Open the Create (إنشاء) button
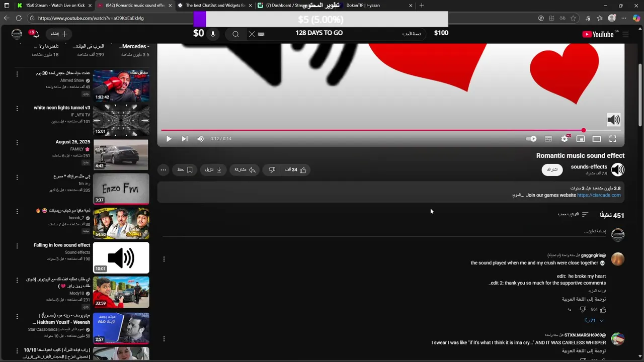This screenshot has width=644, height=362. (x=59, y=34)
